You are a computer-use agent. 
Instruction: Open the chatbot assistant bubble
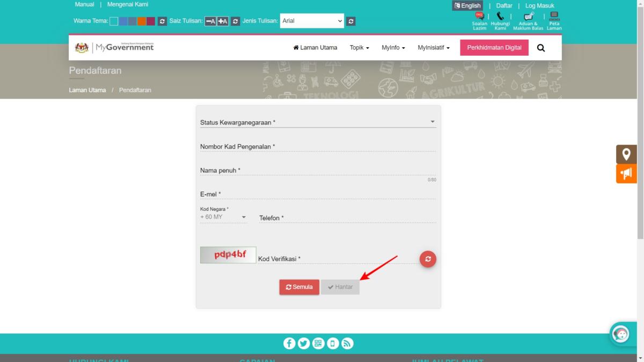620,334
